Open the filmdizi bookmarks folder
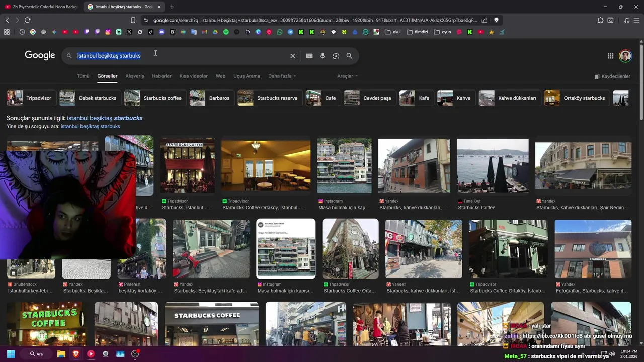644x362 pixels. click(x=417, y=32)
